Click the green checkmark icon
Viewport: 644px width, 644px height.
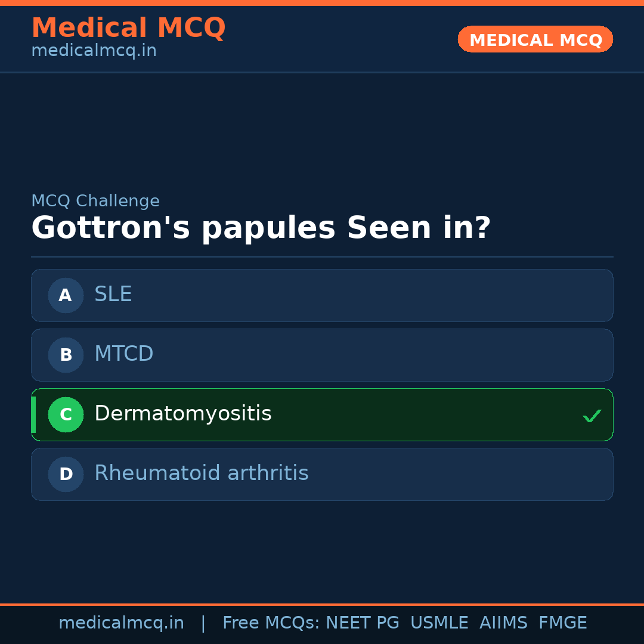(592, 416)
